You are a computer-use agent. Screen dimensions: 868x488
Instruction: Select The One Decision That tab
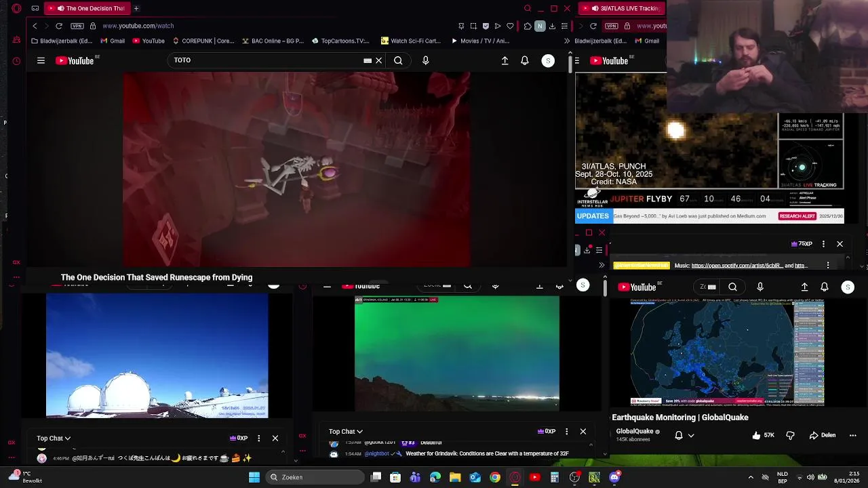coord(87,8)
